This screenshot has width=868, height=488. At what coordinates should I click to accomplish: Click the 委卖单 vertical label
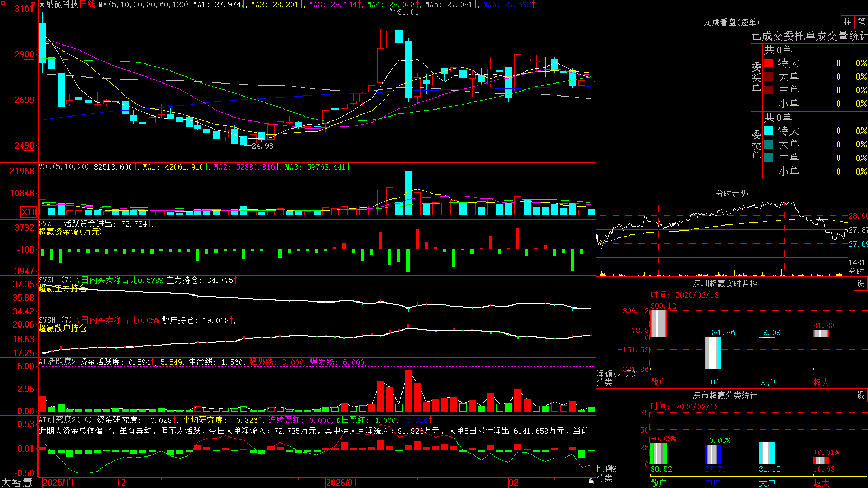pos(756,145)
